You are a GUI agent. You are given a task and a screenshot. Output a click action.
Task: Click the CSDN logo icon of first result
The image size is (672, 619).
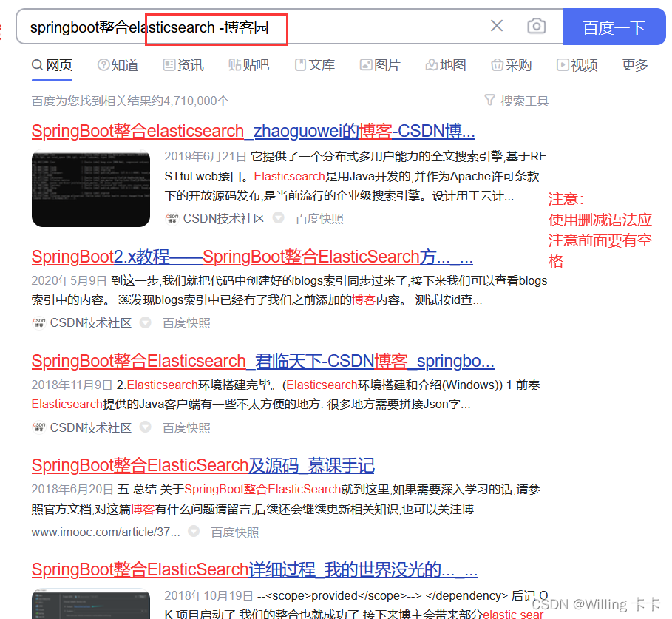coord(172,219)
